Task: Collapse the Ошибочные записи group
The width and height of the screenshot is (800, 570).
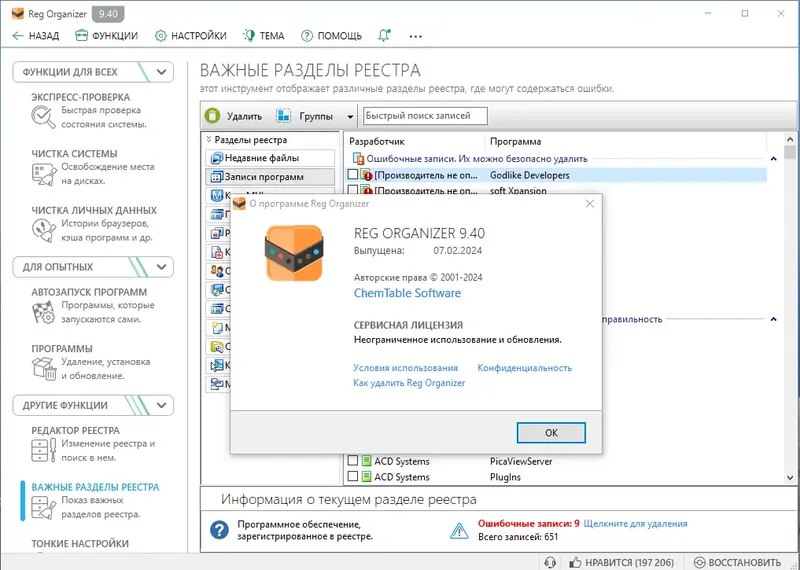Action: [x=773, y=159]
